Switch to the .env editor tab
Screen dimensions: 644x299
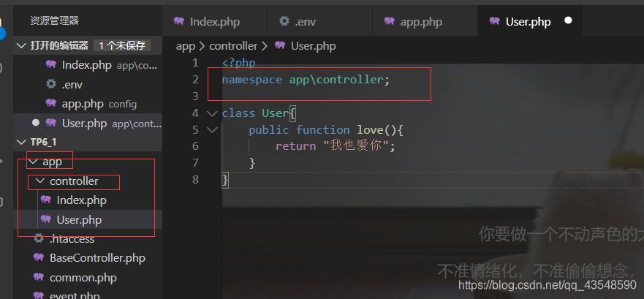pyautogui.click(x=319, y=21)
